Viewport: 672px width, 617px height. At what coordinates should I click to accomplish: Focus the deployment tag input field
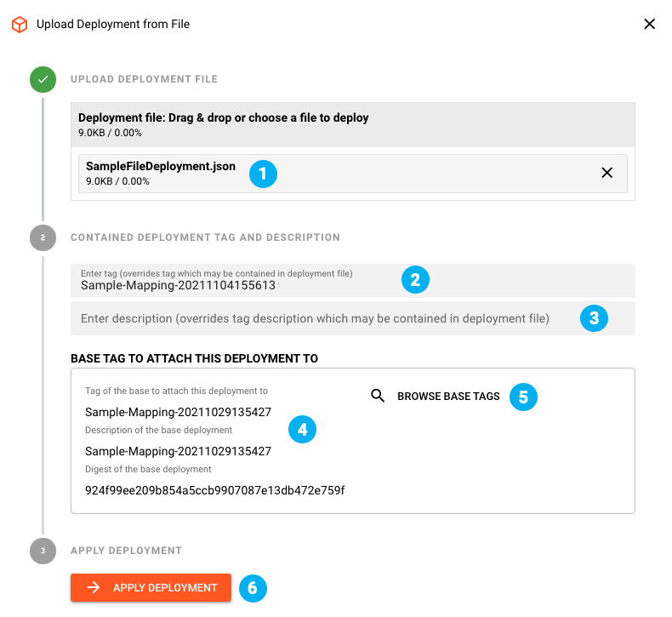click(238, 285)
